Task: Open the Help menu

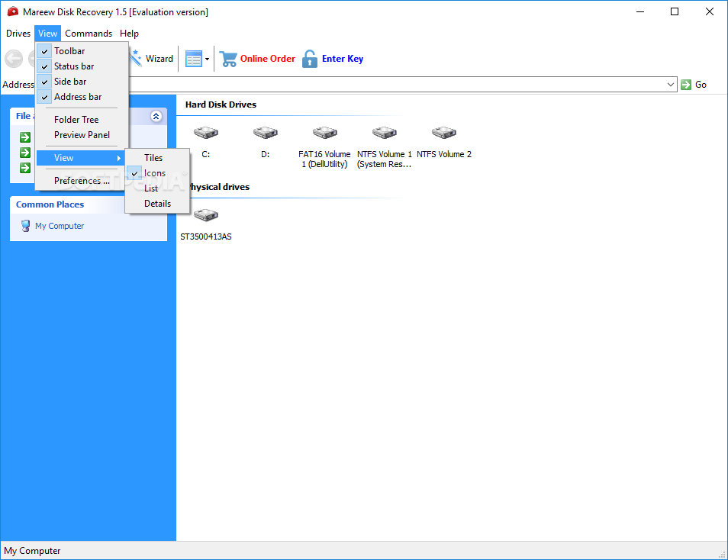Action: point(129,34)
